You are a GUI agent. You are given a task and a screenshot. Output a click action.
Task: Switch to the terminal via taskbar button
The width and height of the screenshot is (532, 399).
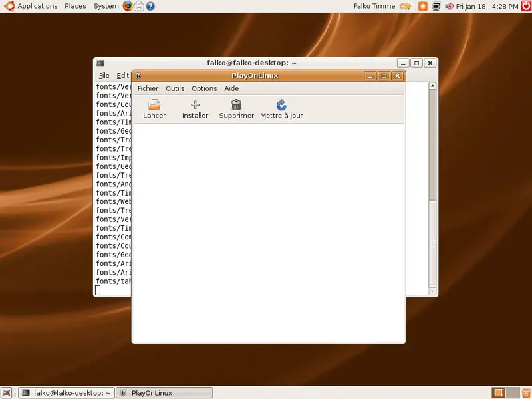click(x=66, y=393)
